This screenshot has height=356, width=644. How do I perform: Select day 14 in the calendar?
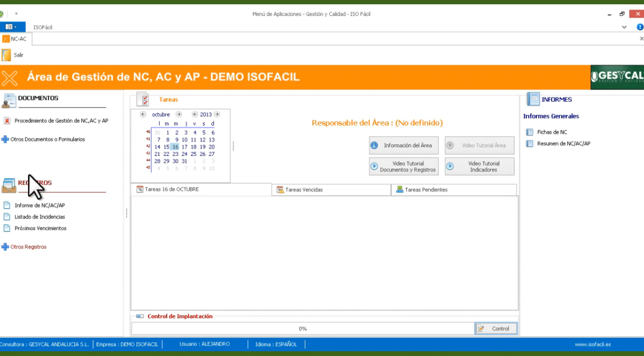click(x=158, y=147)
